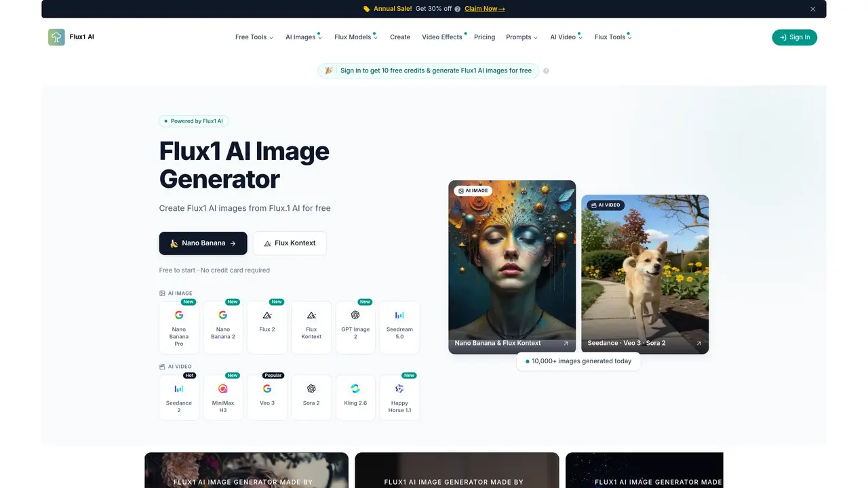Viewport: 868px width, 488px height.
Task: Click the info icon beside the credits banner
Action: (x=546, y=70)
